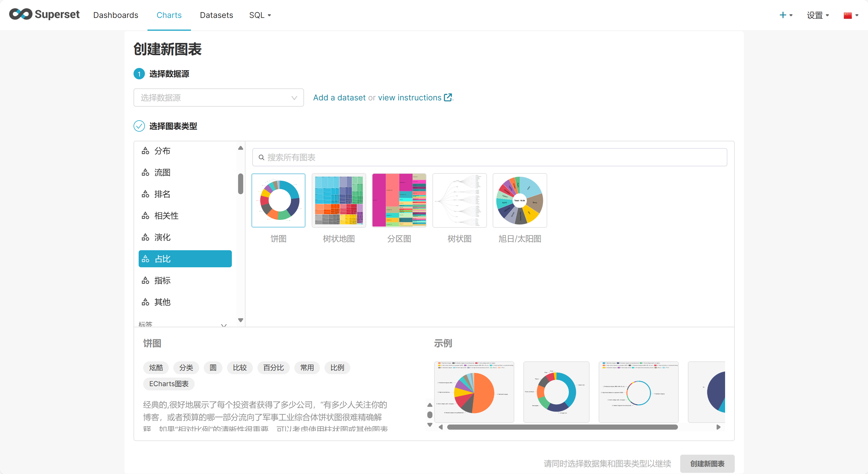
Task: Select the 树状地图 treemap chart icon
Action: point(339,200)
